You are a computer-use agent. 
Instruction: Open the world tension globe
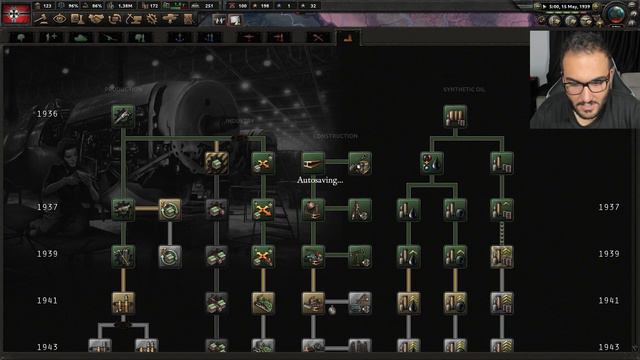[x=616, y=14]
